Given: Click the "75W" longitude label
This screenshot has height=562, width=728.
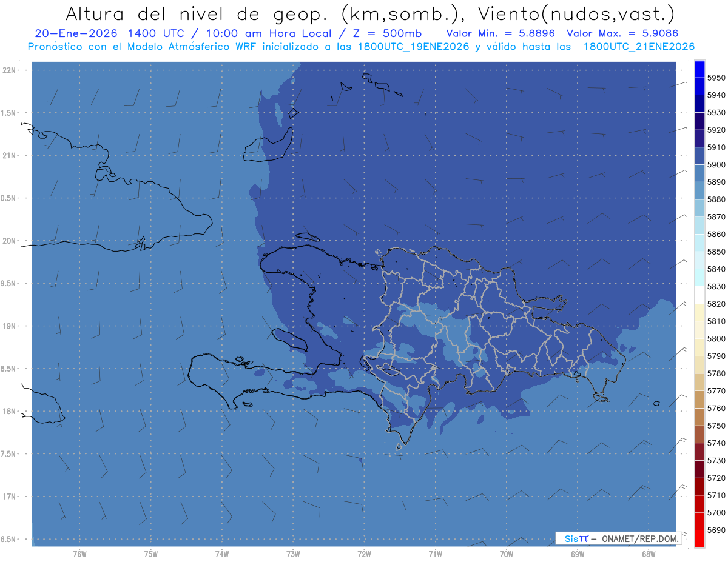Looking at the screenshot, I should (x=150, y=554).
